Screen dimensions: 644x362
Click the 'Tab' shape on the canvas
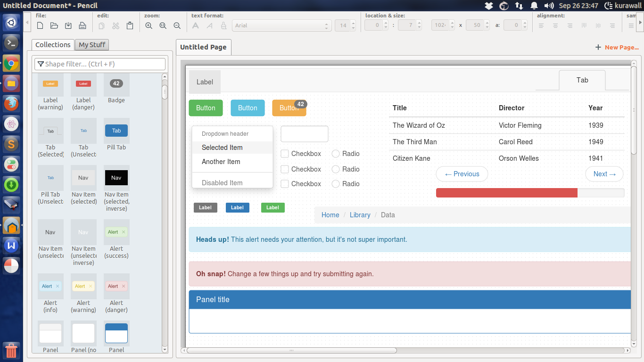[582, 80]
